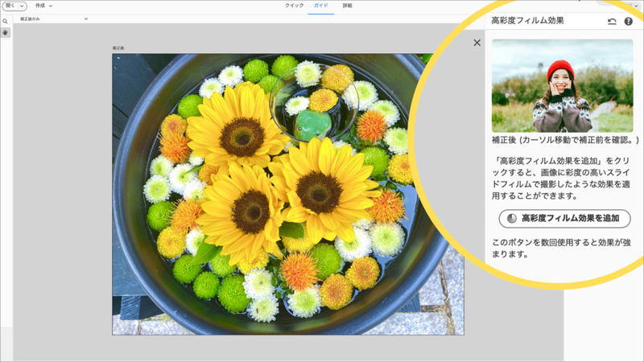Click the 高彩度フィルム効果 panel title
644x362 pixels.
[x=527, y=21]
